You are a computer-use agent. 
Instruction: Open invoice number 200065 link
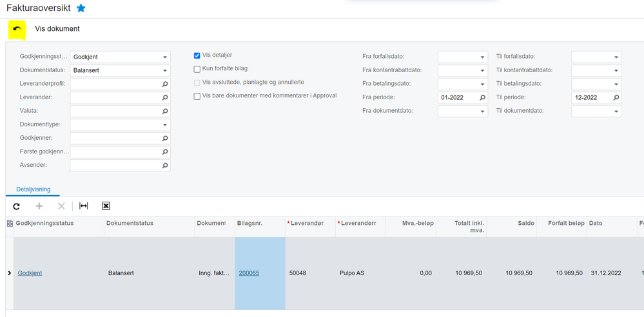click(x=249, y=273)
